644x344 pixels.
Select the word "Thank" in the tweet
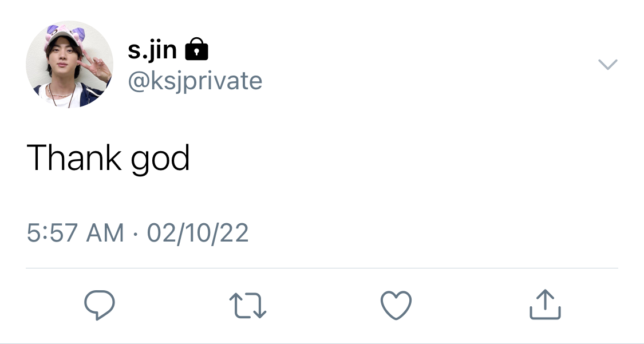coord(74,157)
